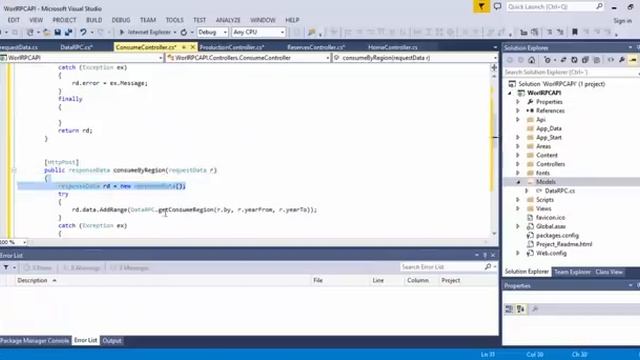Expand the Web.config node
This screenshot has height=360, width=640.
pos(518,253)
